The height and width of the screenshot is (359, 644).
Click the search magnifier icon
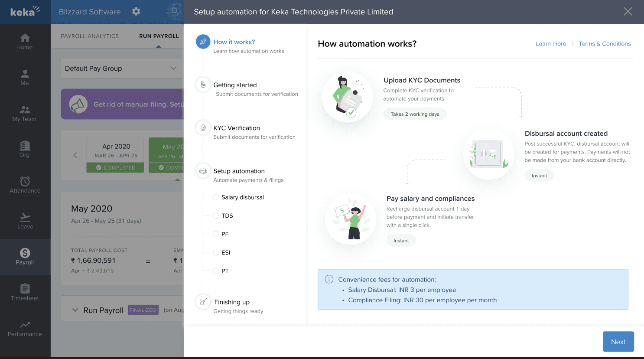(175, 11)
